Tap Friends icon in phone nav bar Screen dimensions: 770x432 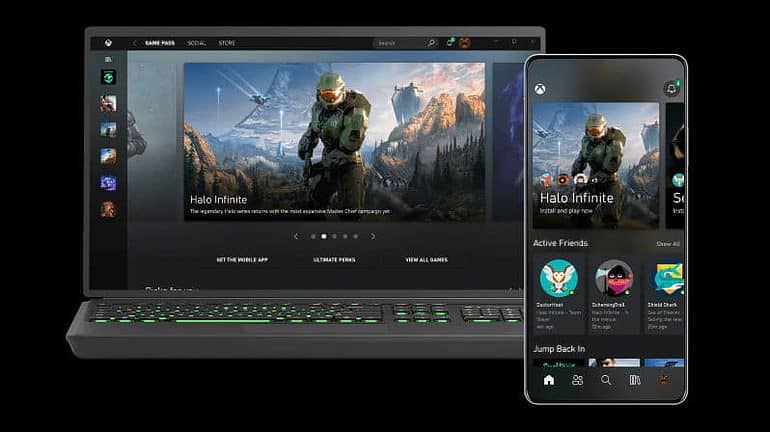coord(578,380)
